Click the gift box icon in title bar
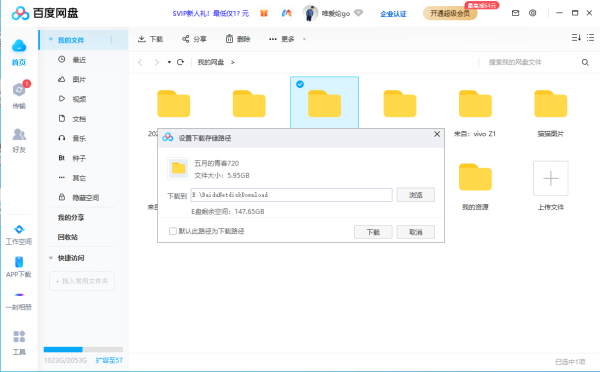This screenshot has height=372, width=600. (x=264, y=13)
